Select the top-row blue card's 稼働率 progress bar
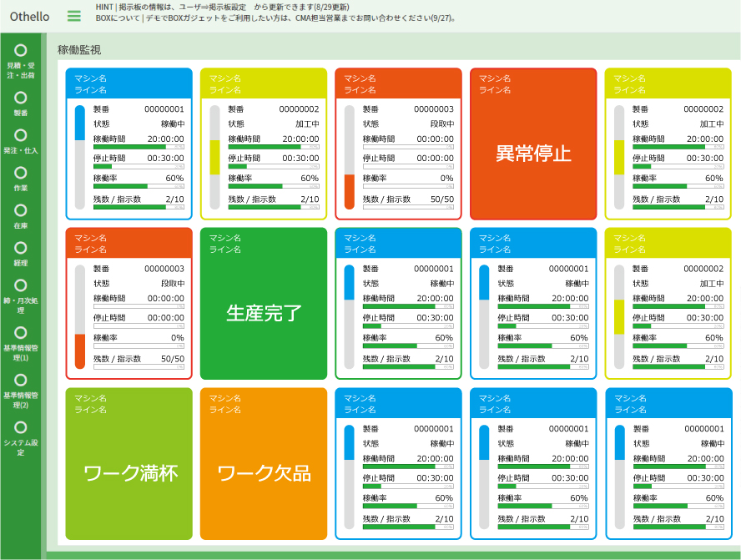The width and height of the screenshot is (741, 560). [x=139, y=186]
